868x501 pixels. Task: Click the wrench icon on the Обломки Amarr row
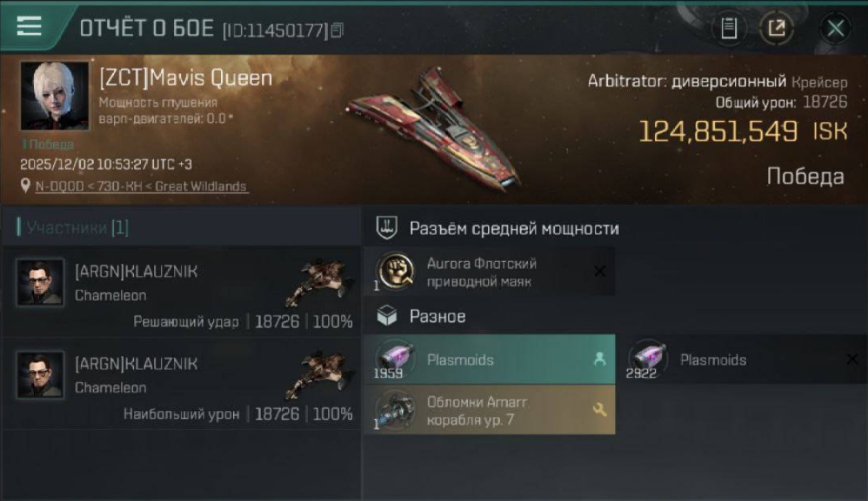click(600, 410)
